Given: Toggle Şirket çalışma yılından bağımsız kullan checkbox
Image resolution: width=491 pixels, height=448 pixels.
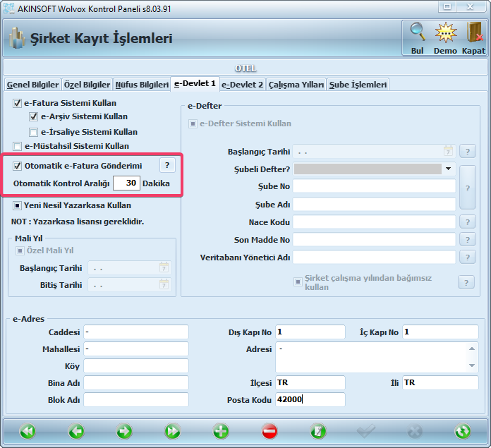Looking at the screenshot, I should click(298, 282).
